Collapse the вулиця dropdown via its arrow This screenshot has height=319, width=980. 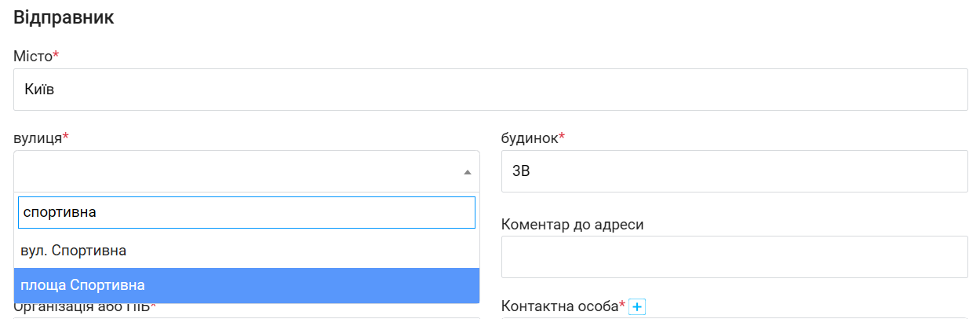click(468, 172)
